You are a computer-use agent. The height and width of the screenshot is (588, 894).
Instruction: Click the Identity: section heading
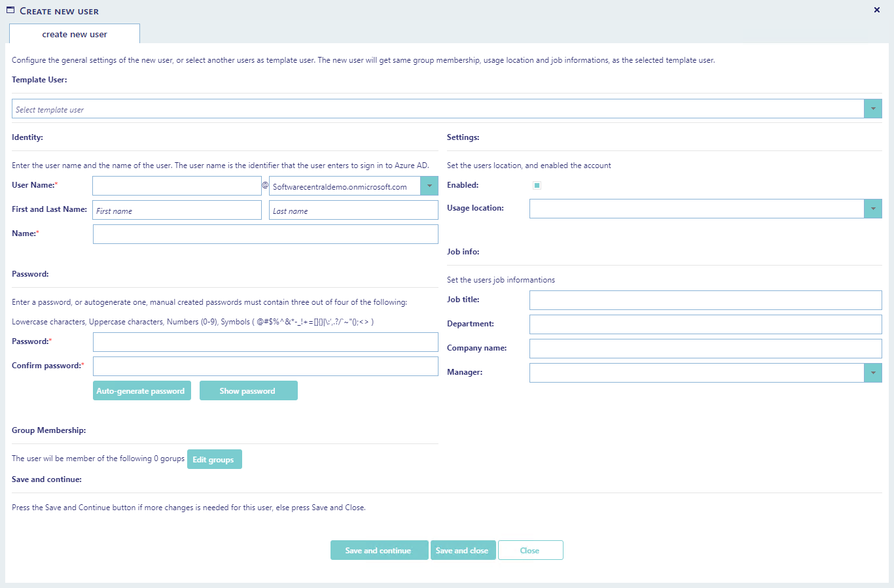coord(27,137)
